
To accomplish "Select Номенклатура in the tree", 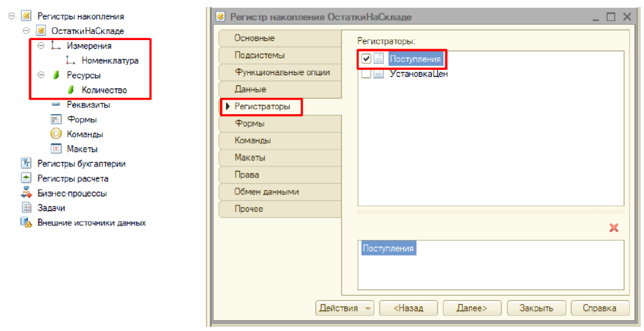I will [x=110, y=60].
